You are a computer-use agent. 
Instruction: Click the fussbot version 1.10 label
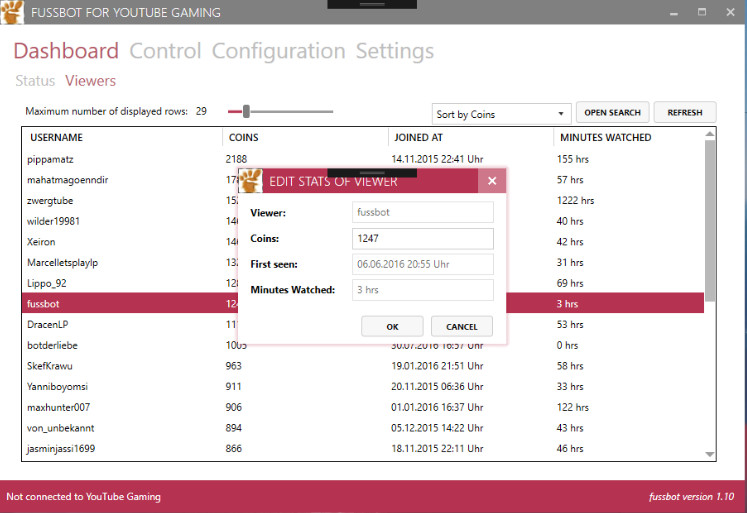(691, 496)
